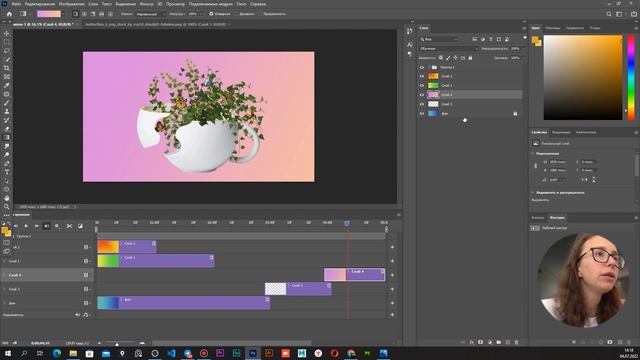Viewport: 640px width, 360px height.
Task: Click the gradient preview swatch in options bar
Action: click(49, 14)
